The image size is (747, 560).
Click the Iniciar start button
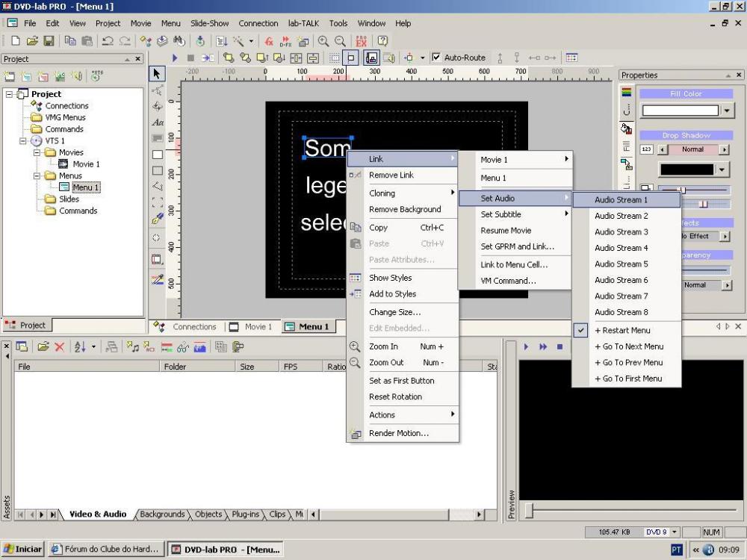(x=23, y=550)
